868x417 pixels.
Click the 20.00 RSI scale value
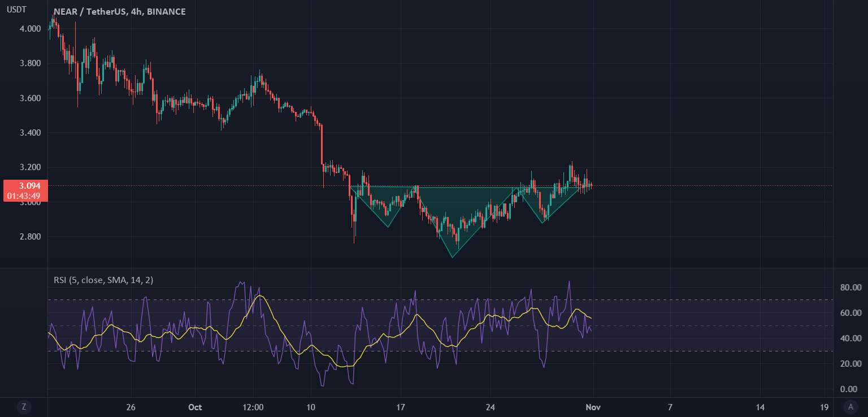pos(850,364)
